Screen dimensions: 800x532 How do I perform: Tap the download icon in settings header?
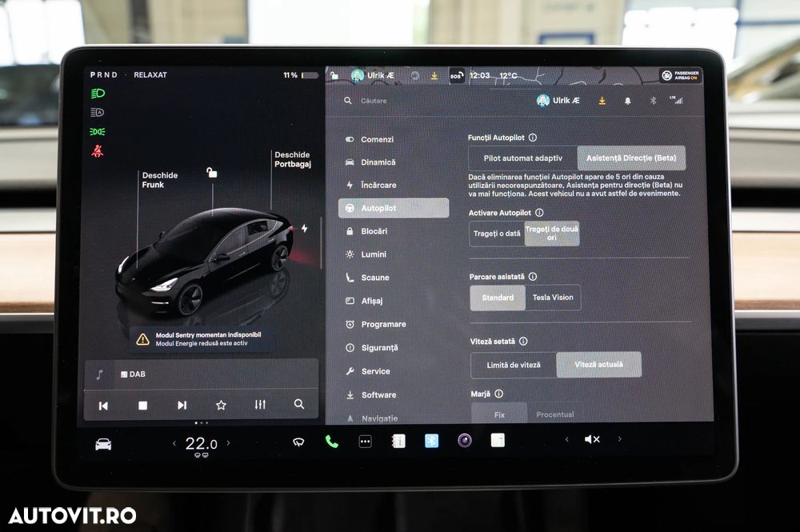tap(602, 101)
